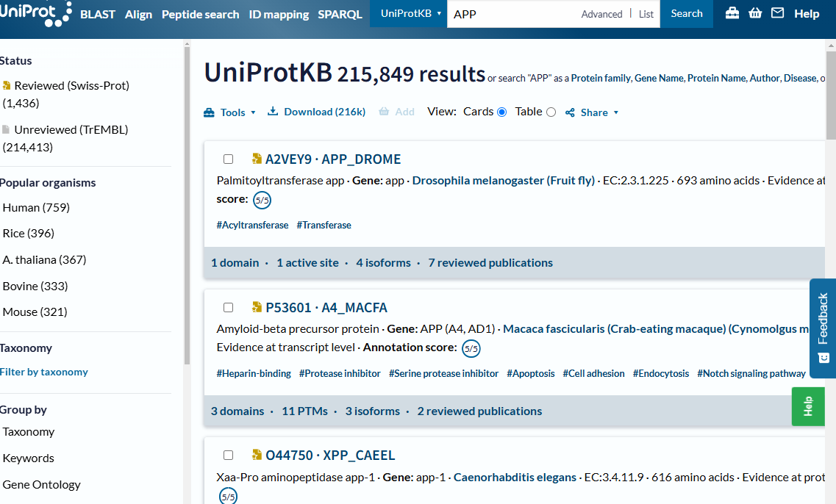Image resolution: width=836 pixels, height=504 pixels.
Task: Click the UniProt logo
Action: point(35,13)
